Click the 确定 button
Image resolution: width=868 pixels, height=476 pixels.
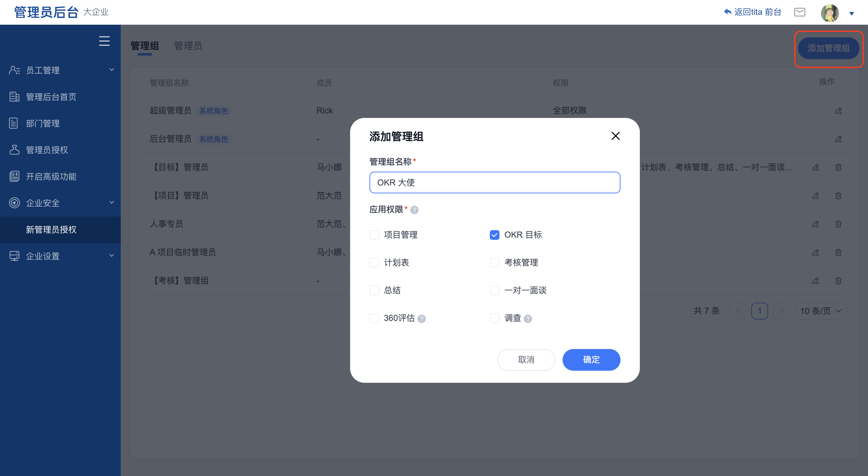[x=591, y=360]
